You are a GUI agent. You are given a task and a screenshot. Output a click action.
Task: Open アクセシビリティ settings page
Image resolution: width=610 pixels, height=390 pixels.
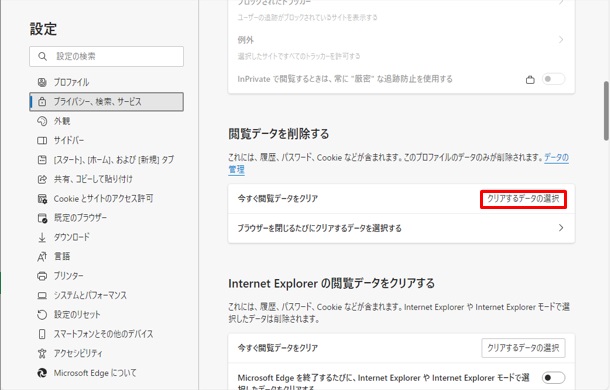106,353
